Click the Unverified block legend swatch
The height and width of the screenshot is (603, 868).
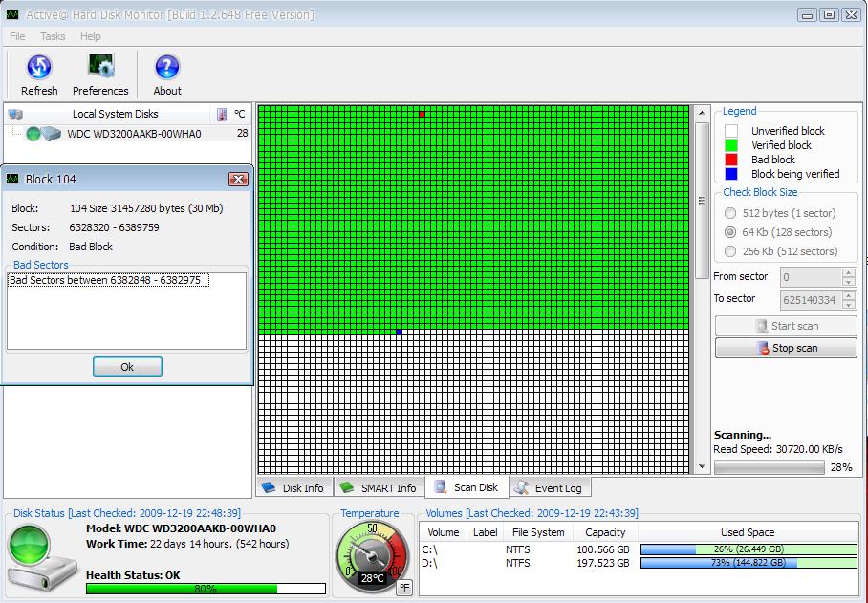click(x=731, y=131)
